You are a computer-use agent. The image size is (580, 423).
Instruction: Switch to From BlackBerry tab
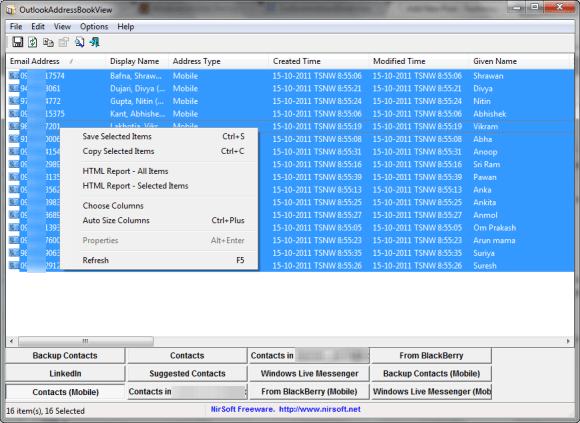coord(431,355)
